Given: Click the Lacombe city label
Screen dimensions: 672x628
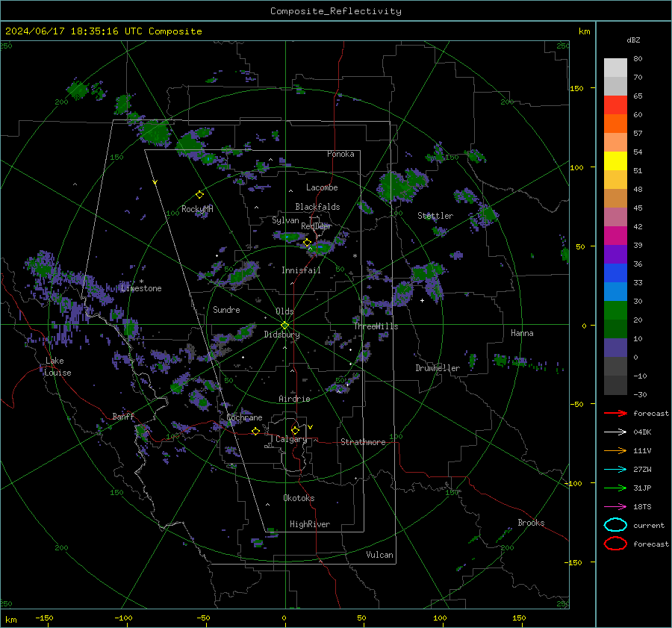Looking at the screenshot, I should click(322, 187).
